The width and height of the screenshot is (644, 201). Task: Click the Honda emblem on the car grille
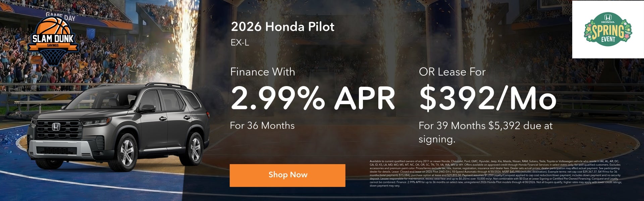point(56,127)
